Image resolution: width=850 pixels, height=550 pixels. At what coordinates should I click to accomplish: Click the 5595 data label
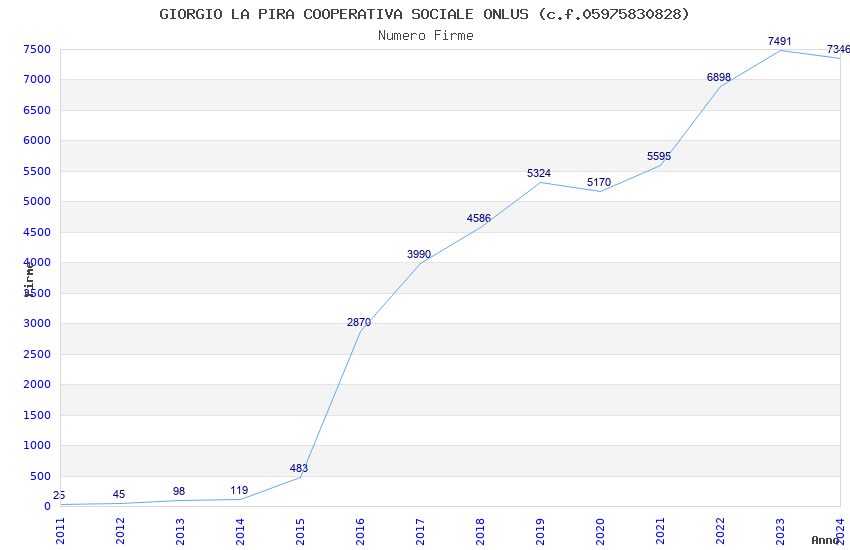[659, 157]
